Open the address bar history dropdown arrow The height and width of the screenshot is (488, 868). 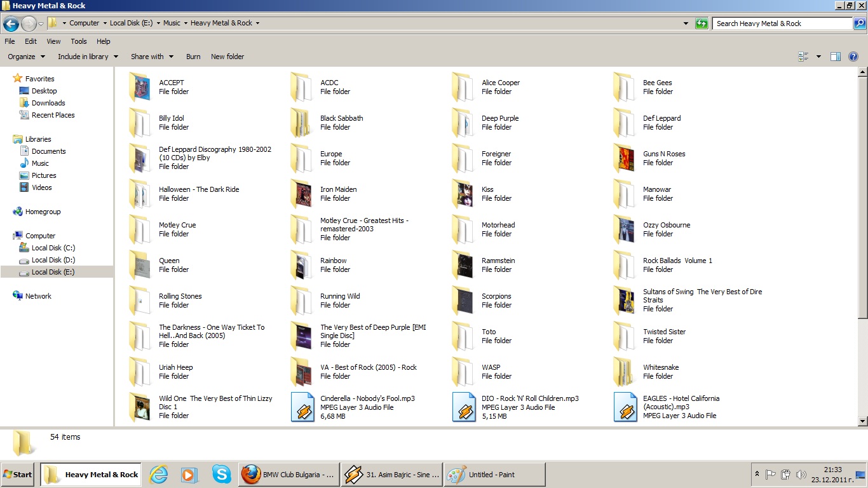click(x=686, y=24)
